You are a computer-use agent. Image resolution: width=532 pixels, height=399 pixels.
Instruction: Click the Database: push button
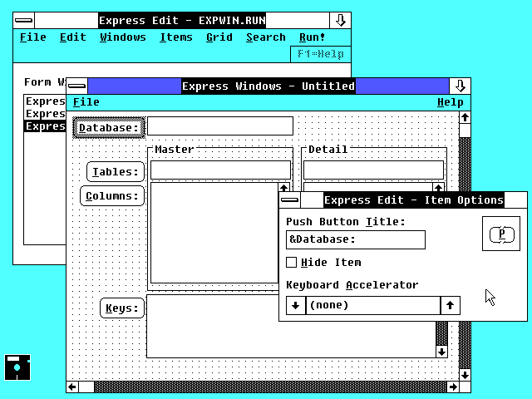pyautogui.click(x=109, y=127)
